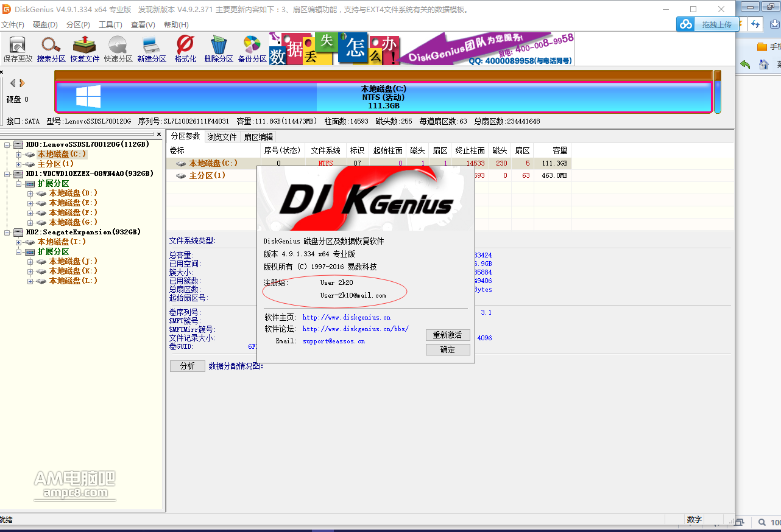Switch to the 浏览文件 tab
Screen dimensions: 781x532
click(x=222, y=137)
